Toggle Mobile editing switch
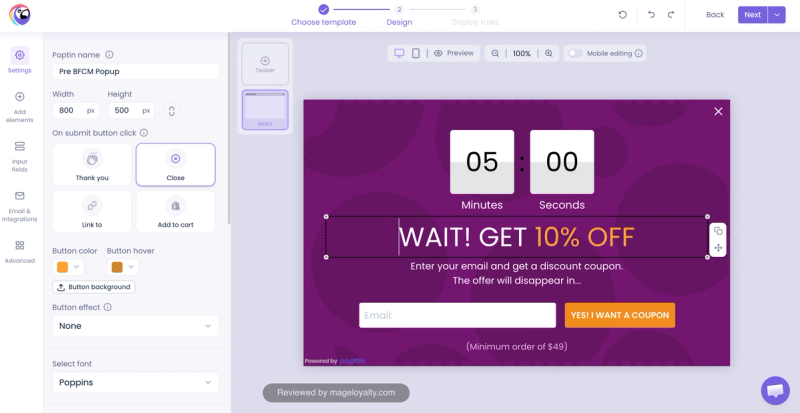Viewport: 800px width, 413px height. 576,53
